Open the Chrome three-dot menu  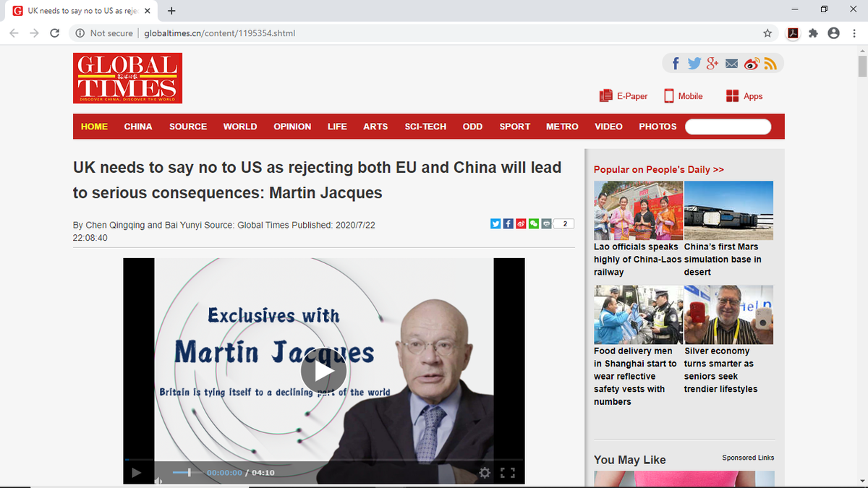point(853,33)
